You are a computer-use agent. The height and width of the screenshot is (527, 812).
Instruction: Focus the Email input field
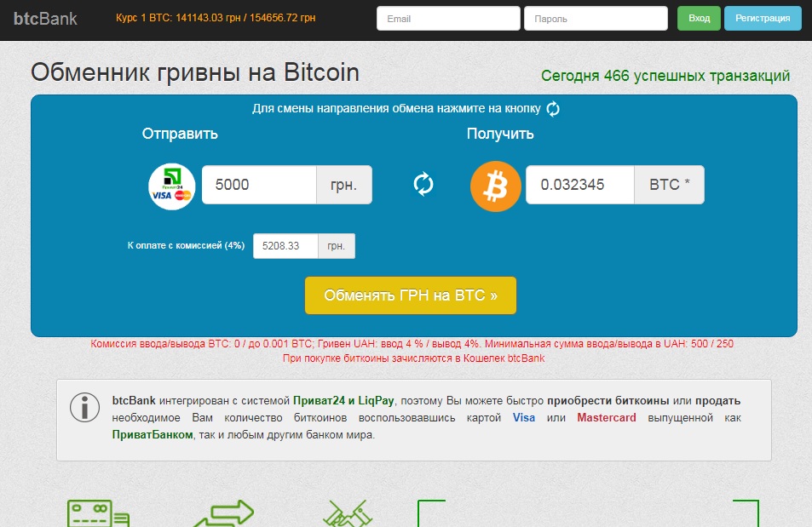point(448,19)
